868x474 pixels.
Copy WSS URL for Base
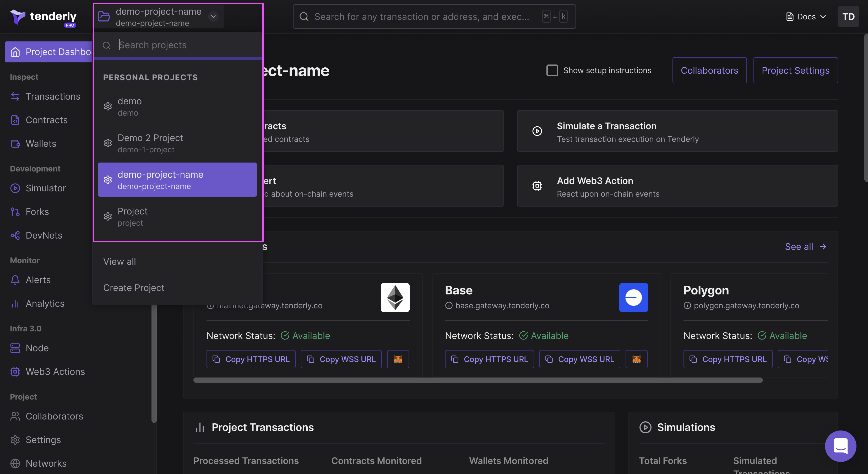[x=579, y=359]
